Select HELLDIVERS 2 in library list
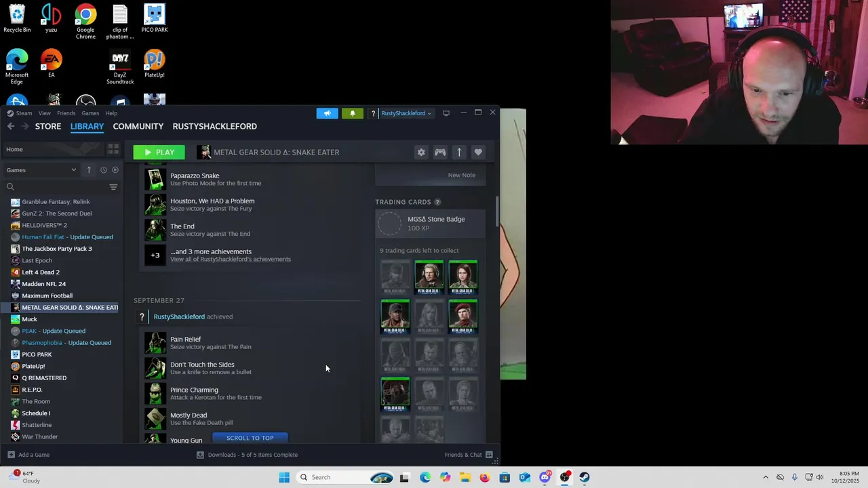The height and width of the screenshot is (488, 868). pos(44,225)
